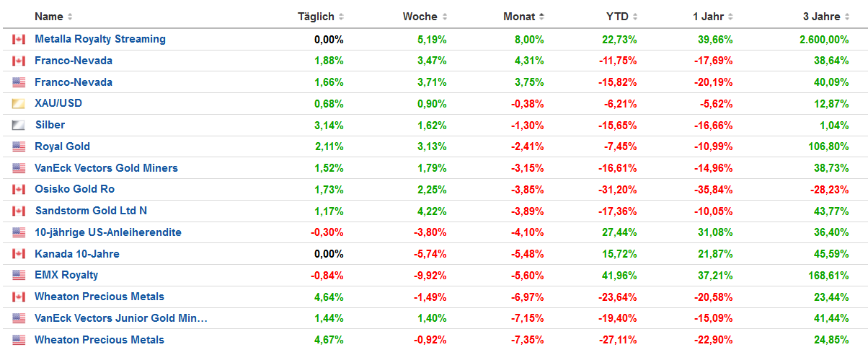Click the gold bar icon next to XAU/USD

point(19,104)
